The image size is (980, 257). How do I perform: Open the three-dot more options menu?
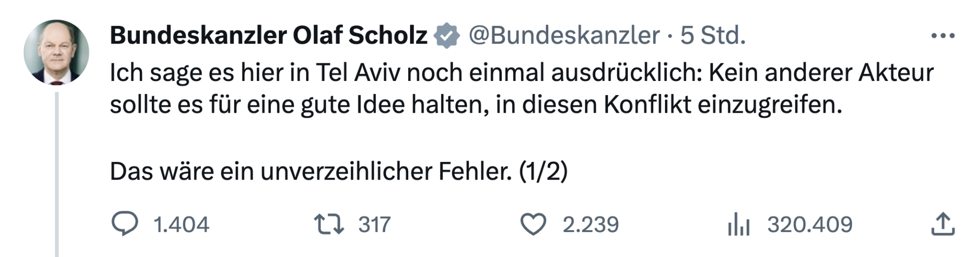point(943,36)
